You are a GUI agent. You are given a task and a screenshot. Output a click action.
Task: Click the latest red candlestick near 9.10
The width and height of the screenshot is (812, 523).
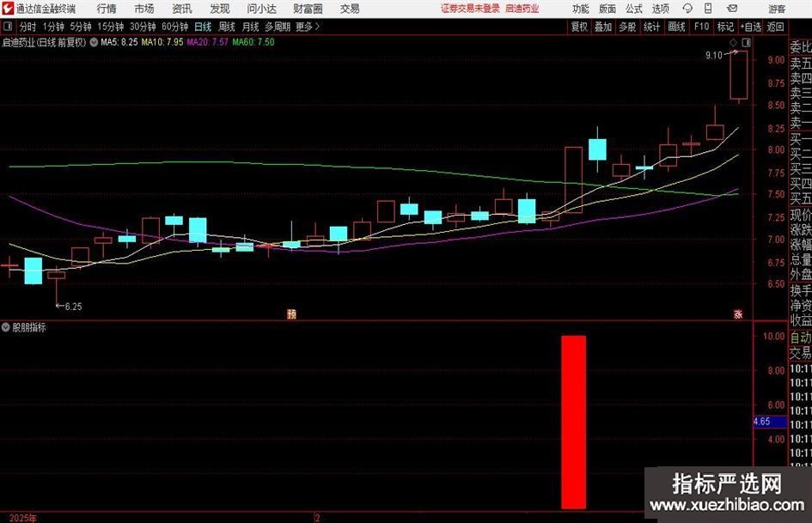click(x=739, y=75)
